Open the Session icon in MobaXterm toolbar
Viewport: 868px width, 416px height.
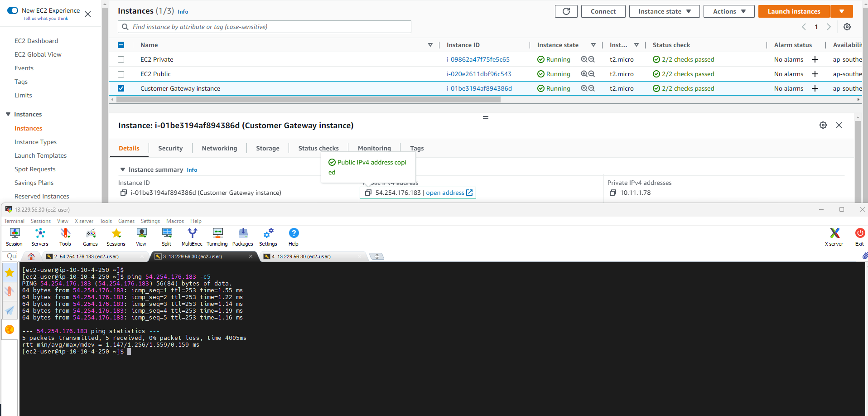tap(14, 237)
